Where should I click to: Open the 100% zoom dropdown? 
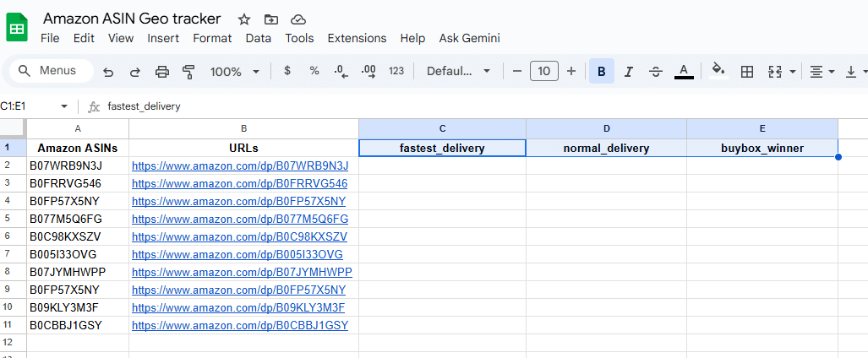point(234,72)
